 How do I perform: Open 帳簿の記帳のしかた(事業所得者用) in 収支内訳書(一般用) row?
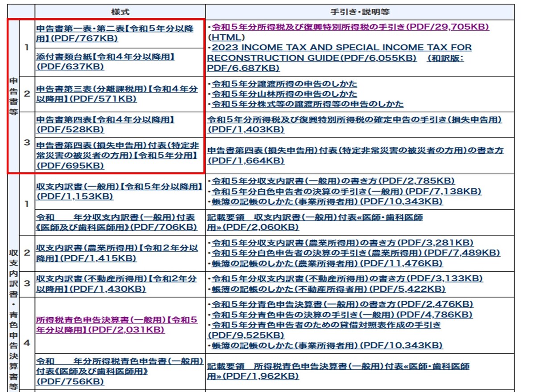click(327, 201)
